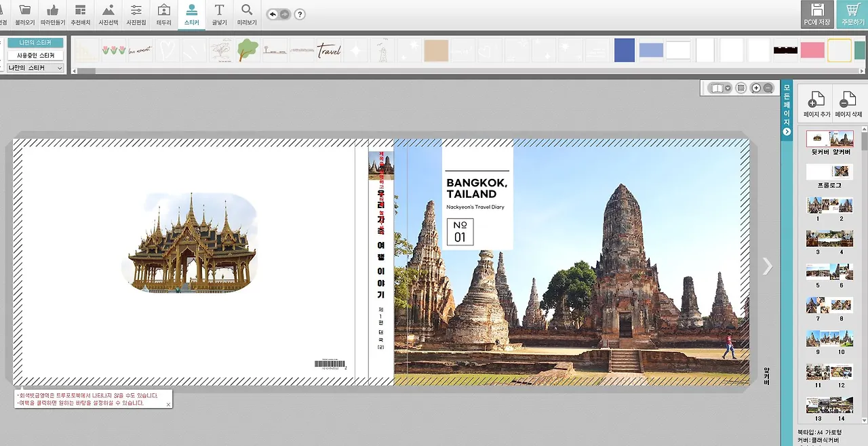Pick the 'love moment' script sticker
The image size is (868, 446).
pyautogui.click(x=140, y=50)
